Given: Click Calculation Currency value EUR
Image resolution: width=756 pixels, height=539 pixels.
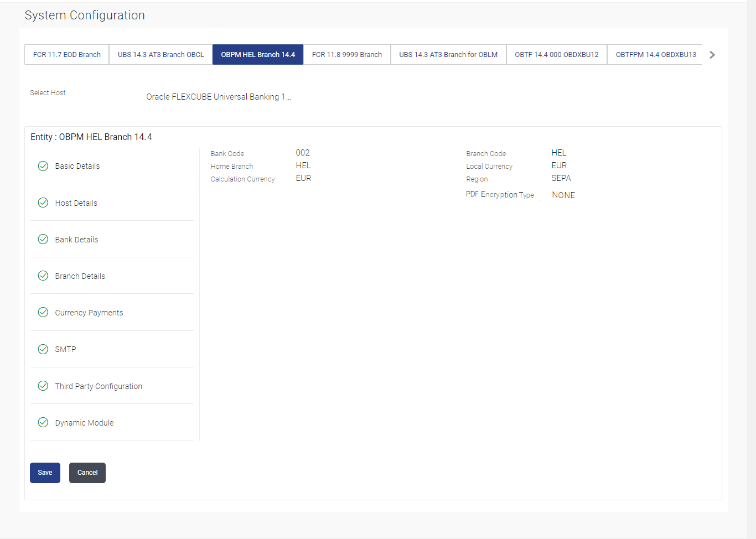Looking at the screenshot, I should (303, 178).
